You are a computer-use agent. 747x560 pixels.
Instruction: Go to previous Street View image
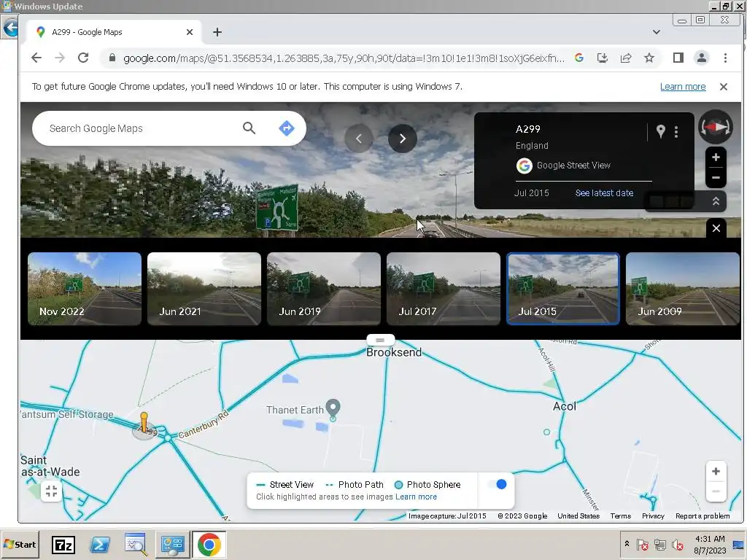[359, 139]
